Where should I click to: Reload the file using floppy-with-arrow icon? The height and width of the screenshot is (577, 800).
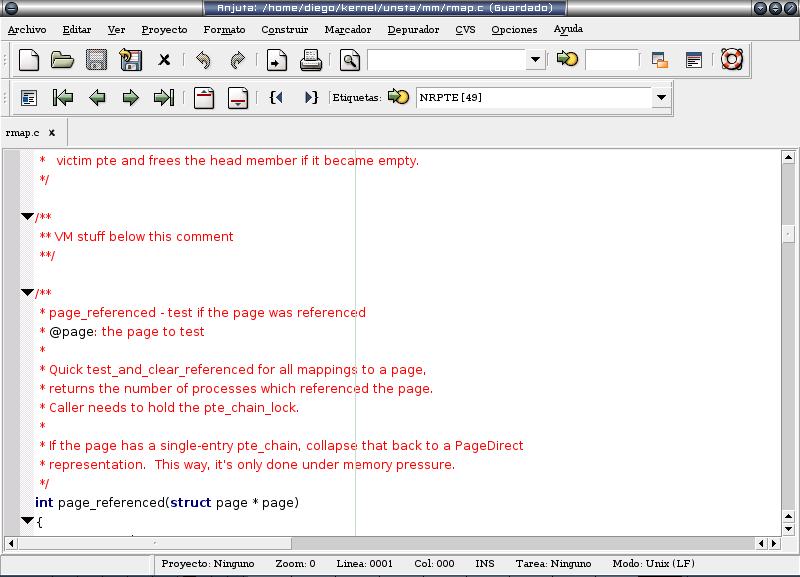click(x=130, y=60)
